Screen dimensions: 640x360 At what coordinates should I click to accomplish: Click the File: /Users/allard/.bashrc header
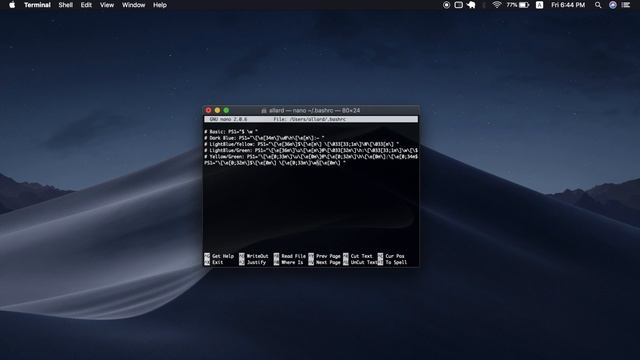(x=309, y=119)
